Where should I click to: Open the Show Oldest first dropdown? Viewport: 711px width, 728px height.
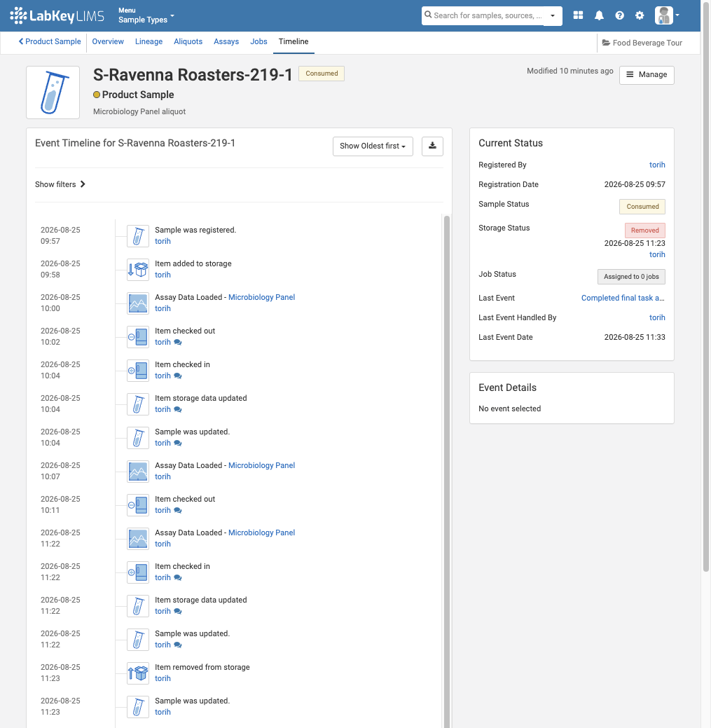coord(373,146)
